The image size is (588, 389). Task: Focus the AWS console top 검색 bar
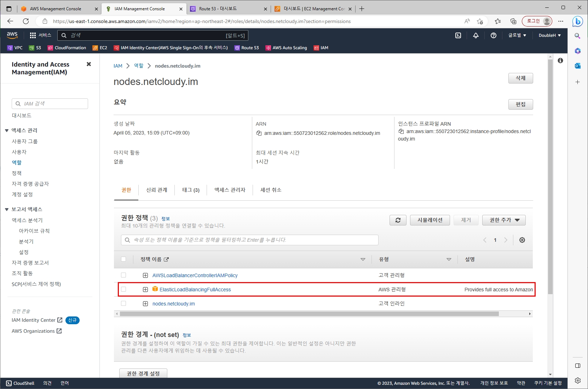click(x=153, y=35)
